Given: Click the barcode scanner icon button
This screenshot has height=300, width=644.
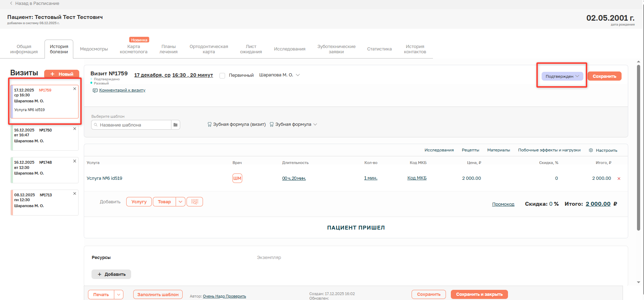Looking at the screenshot, I should click(x=195, y=202).
